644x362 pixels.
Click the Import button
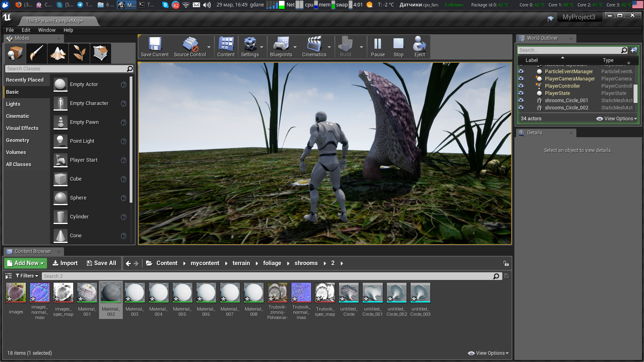(65, 263)
